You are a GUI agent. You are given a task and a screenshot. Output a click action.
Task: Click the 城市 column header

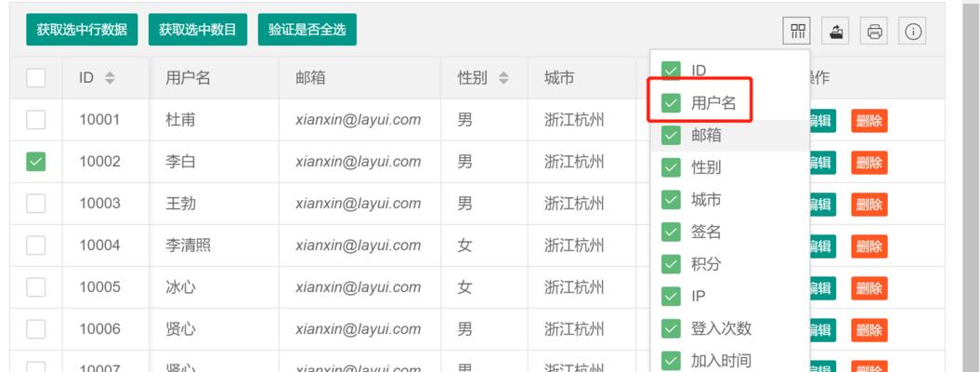[x=581, y=78]
